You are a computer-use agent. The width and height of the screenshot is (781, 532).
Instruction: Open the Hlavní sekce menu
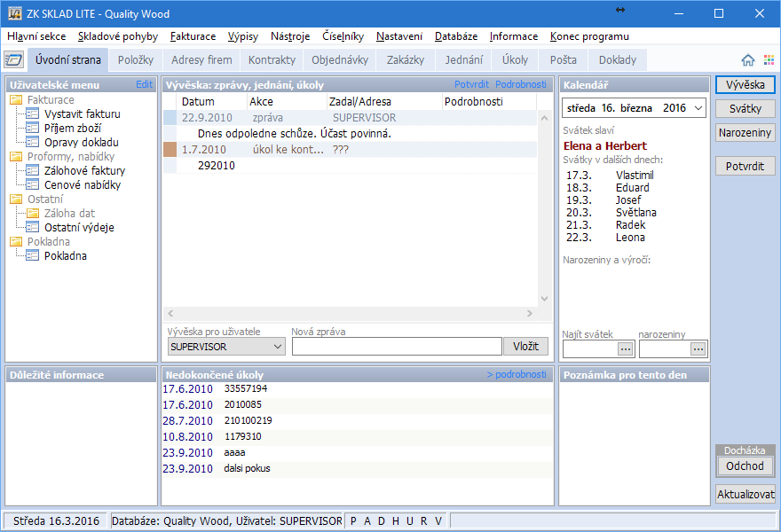coord(36,36)
